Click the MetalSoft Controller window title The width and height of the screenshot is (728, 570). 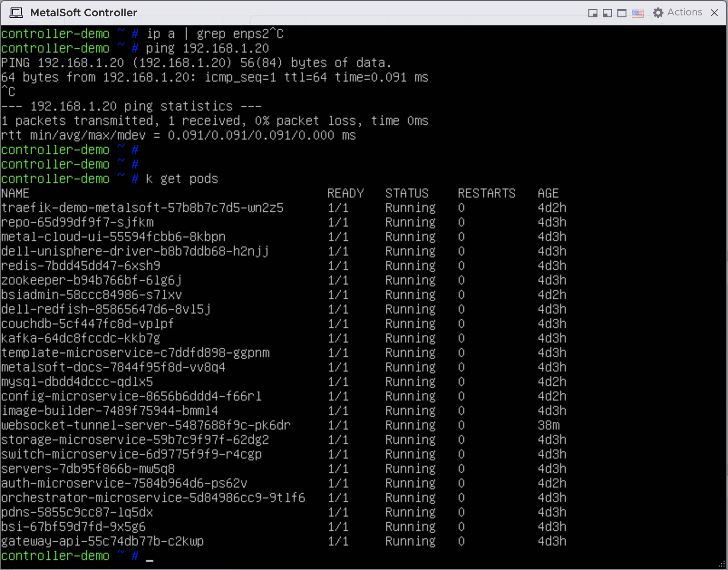point(83,13)
